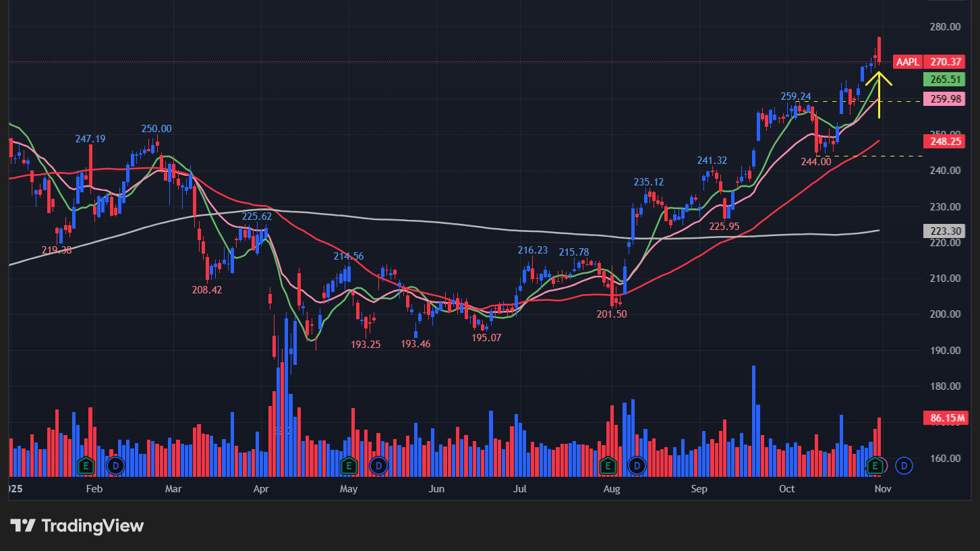This screenshot has height=551, width=980.
Task: Select the August earnings E marker
Action: (x=608, y=465)
